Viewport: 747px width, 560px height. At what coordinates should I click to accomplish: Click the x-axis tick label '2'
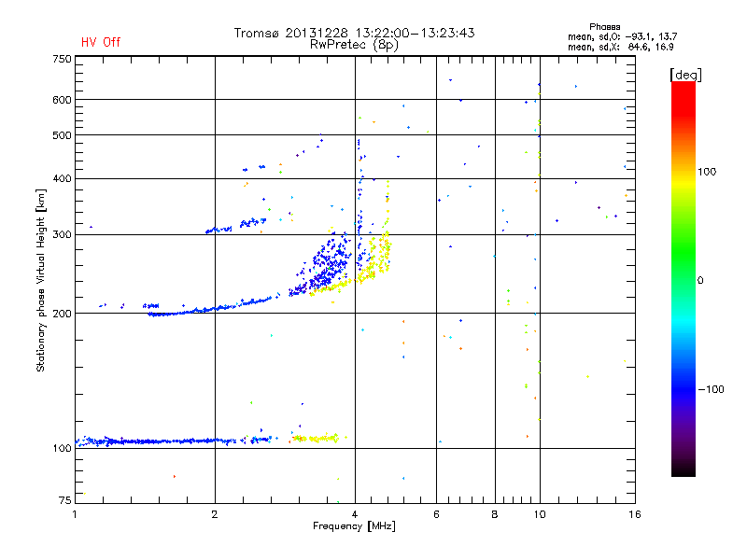(215, 514)
